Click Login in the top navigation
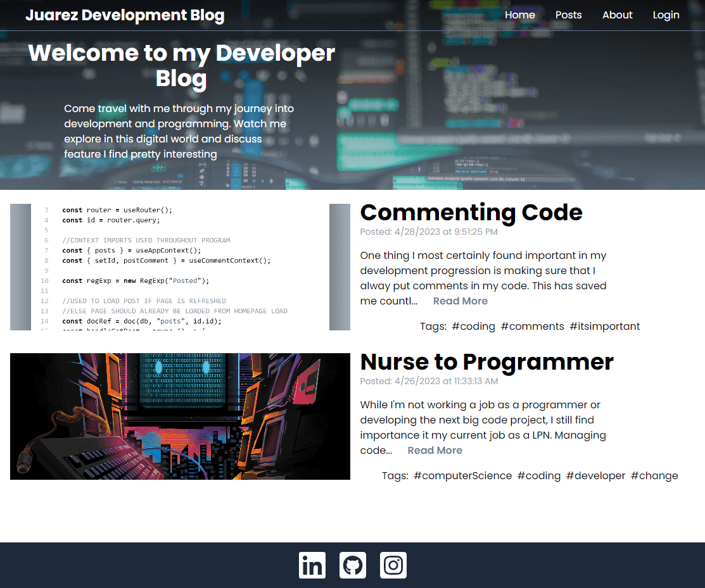Viewport: 705px width, 588px height. click(x=666, y=15)
